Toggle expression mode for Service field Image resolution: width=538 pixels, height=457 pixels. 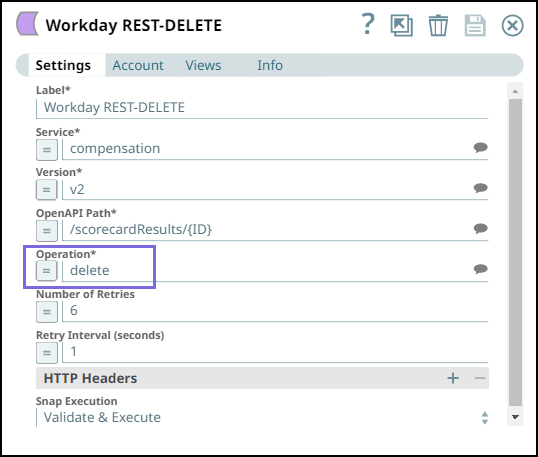click(x=47, y=150)
